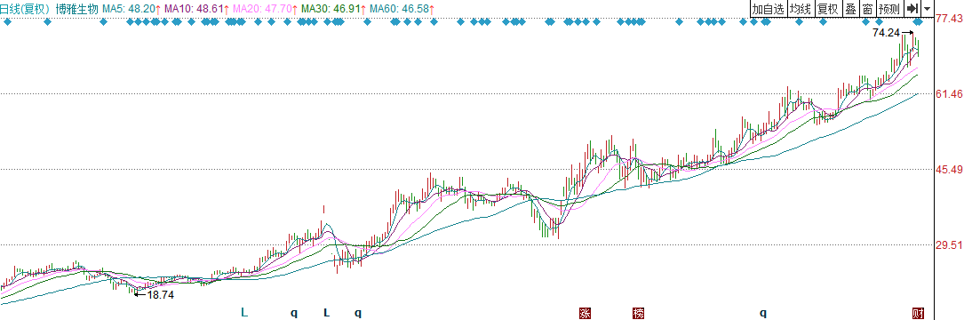Click the teal L marker at bottom
Screen dimensions: 980x320
point(244,312)
